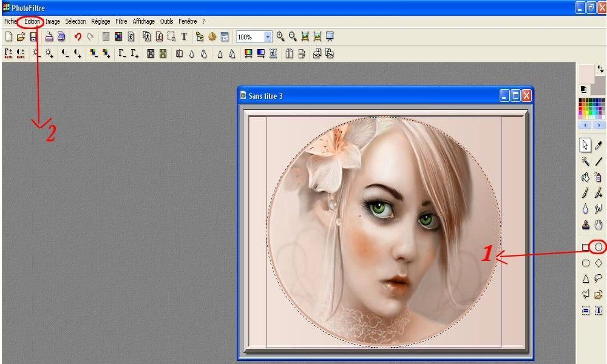Click the foreground color swatch
This screenshot has height=364, width=607.
point(586,73)
